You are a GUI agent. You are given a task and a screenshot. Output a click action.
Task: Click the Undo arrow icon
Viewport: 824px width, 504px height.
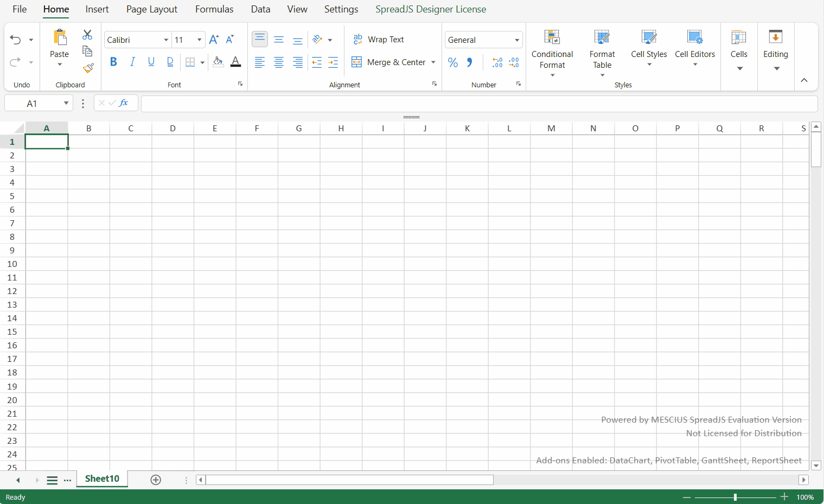pyautogui.click(x=15, y=40)
